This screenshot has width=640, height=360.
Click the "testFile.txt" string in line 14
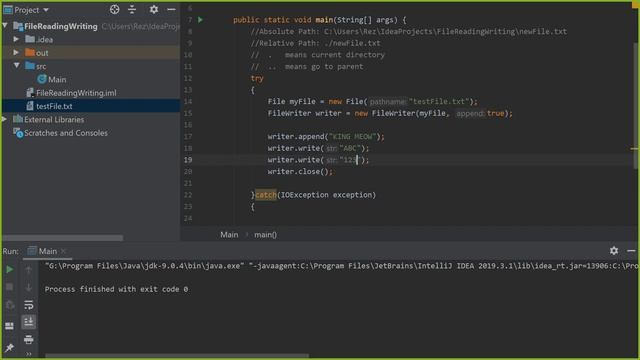point(439,102)
